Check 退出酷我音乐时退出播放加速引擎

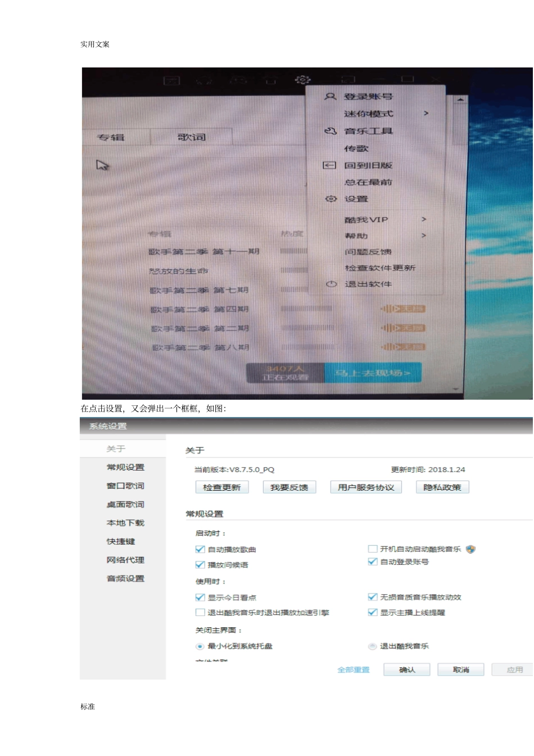coord(200,613)
